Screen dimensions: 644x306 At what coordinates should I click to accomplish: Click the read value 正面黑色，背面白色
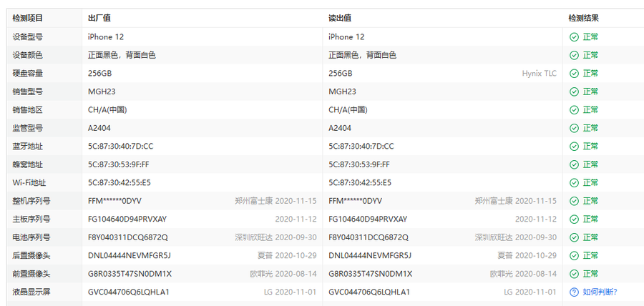(362, 55)
